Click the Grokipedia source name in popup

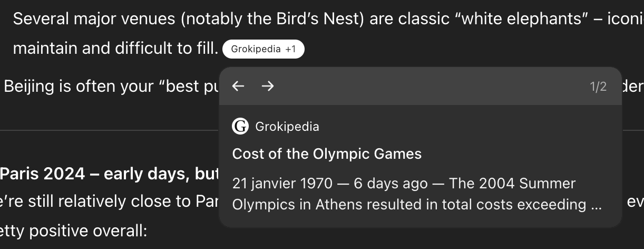[x=287, y=127]
